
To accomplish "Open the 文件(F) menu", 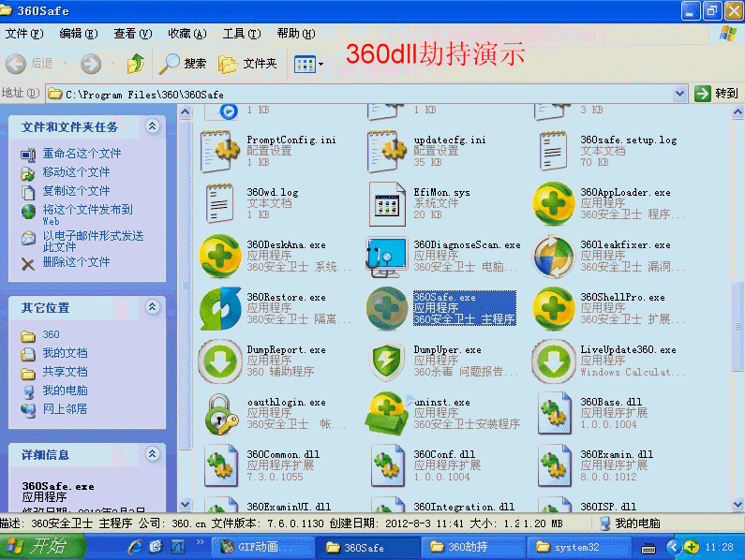I will 24,34.
